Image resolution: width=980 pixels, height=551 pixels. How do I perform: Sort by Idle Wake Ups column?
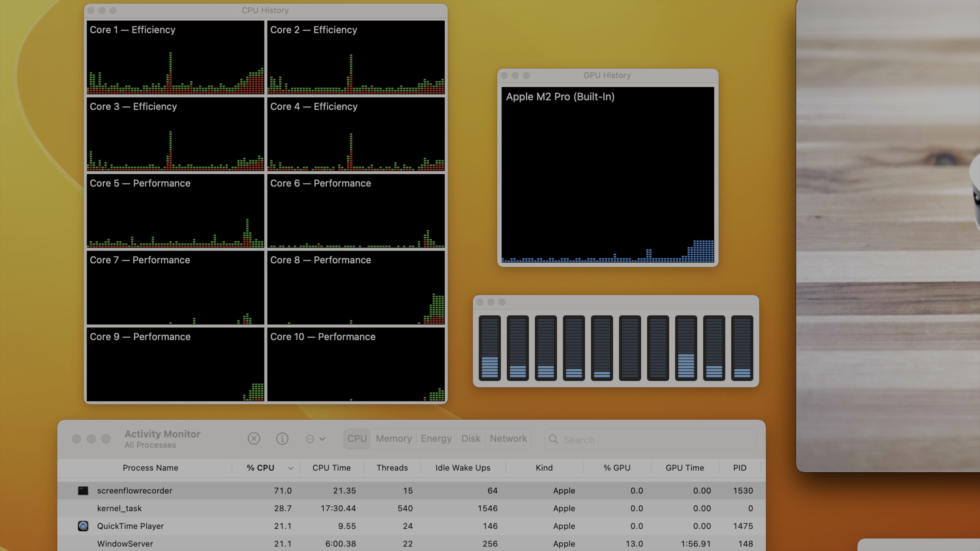[463, 468]
